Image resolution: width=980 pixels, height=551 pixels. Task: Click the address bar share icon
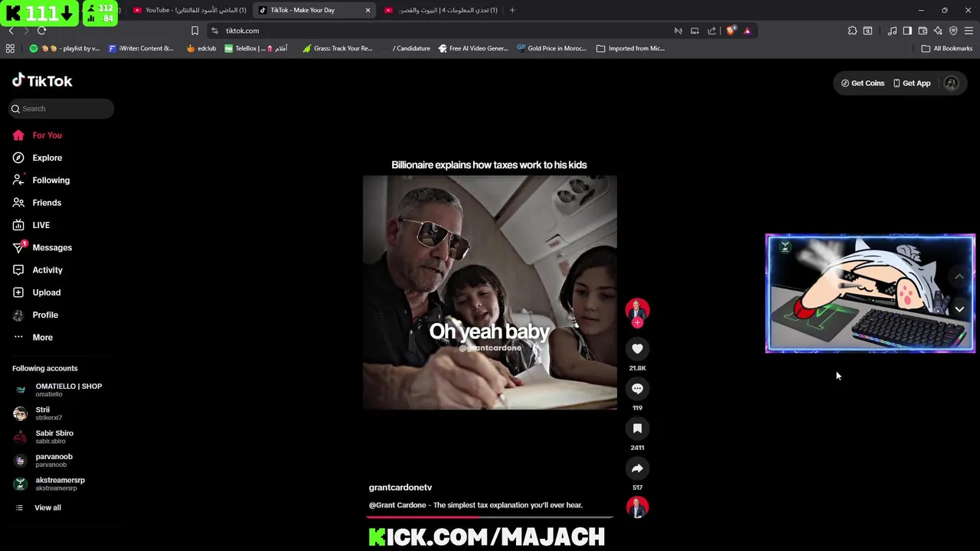coord(712,31)
